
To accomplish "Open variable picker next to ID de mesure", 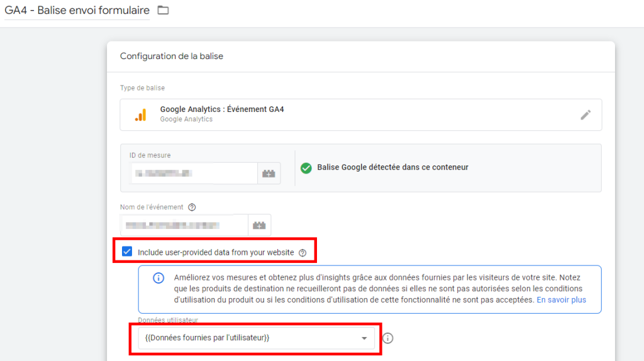I will 269,173.
